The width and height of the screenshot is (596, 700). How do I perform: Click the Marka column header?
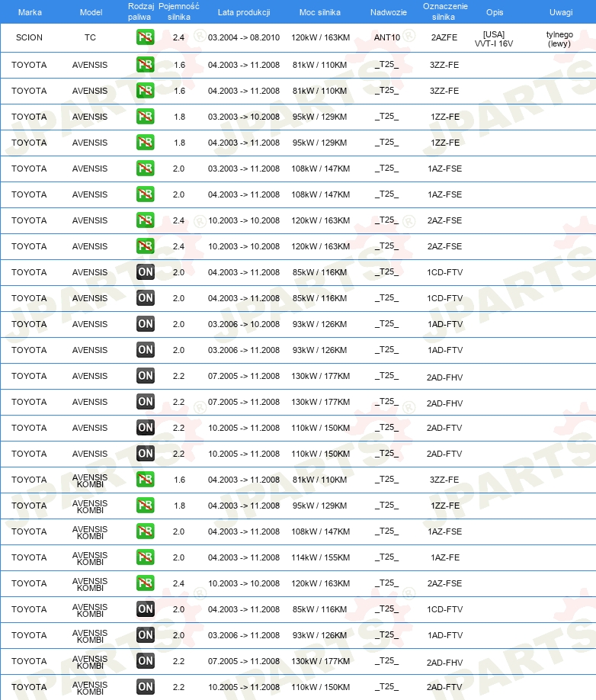pyautogui.click(x=30, y=12)
